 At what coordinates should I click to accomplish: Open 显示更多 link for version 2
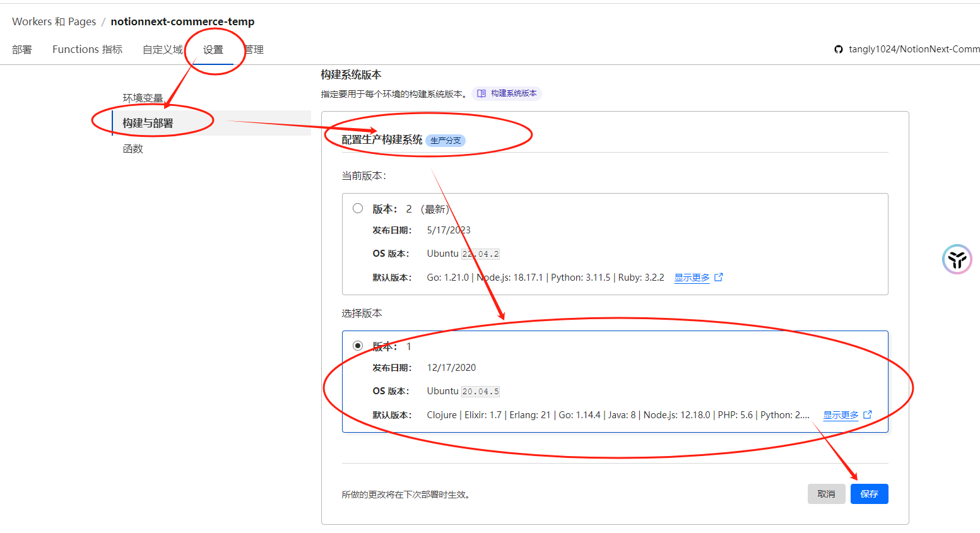point(692,278)
